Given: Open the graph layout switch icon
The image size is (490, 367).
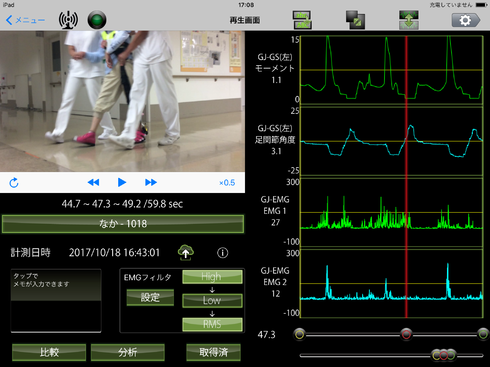Looking at the screenshot, I should point(302,20).
